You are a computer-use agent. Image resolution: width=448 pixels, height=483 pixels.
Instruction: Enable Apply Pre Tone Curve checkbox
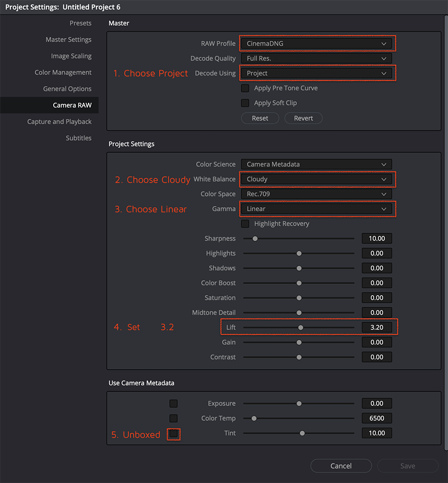click(x=245, y=88)
